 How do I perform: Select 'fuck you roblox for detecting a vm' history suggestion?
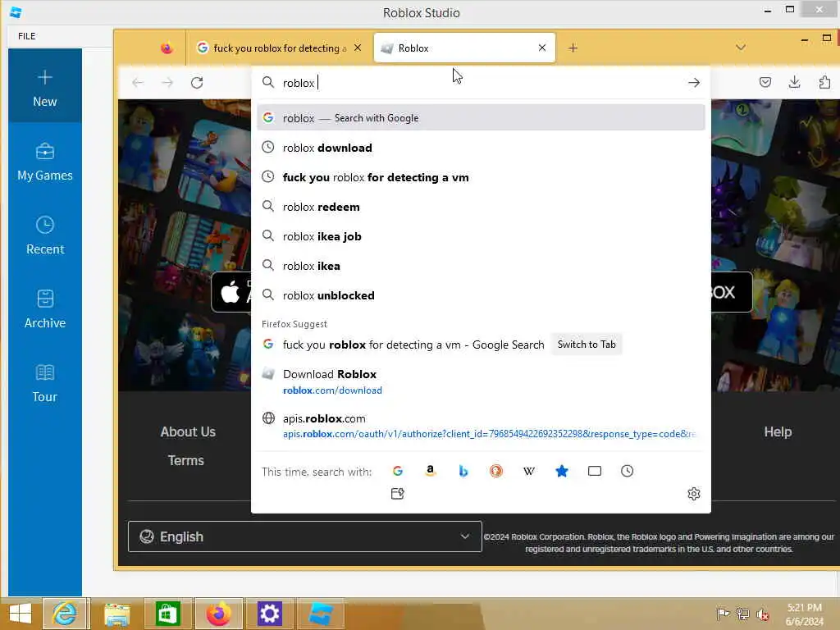(481, 177)
